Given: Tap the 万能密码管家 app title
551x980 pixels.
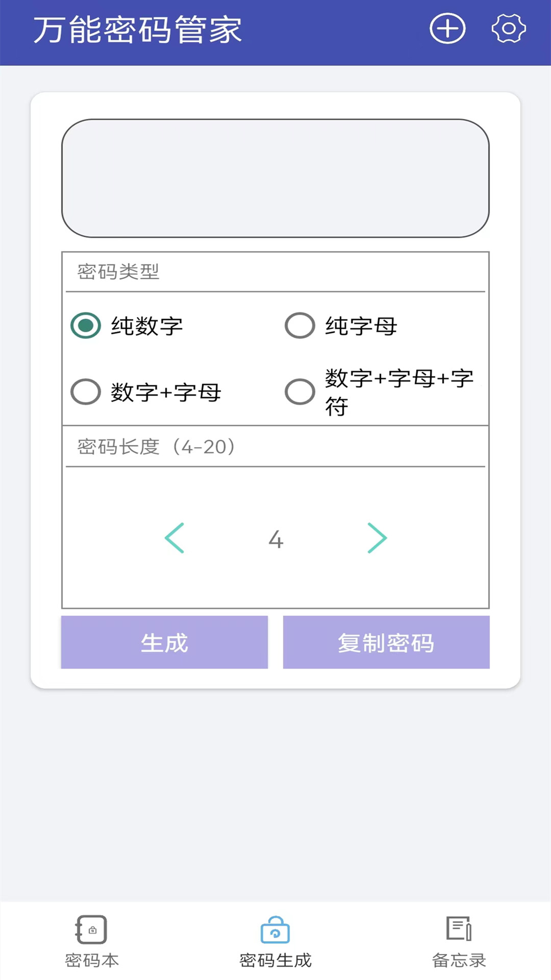Looking at the screenshot, I should [138, 30].
